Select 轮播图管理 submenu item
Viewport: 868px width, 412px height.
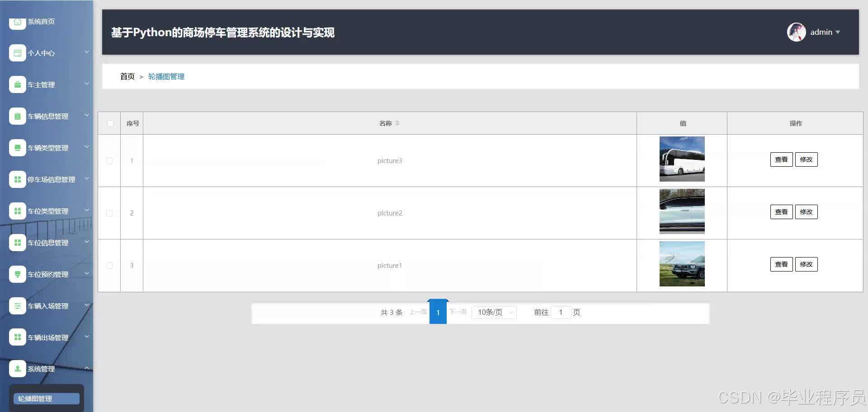click(x=47, y=398)
